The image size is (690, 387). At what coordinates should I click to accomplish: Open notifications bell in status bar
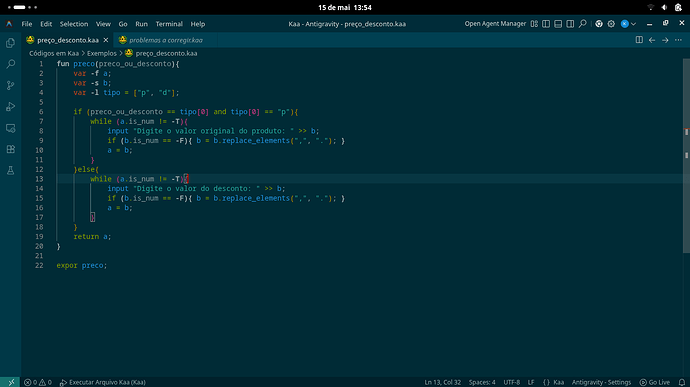coord(682,382)
